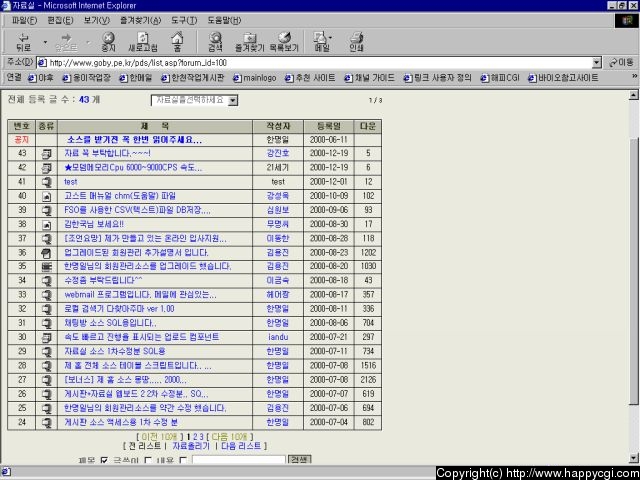
Task: Click author iandu in row 30
Action: 278,338
